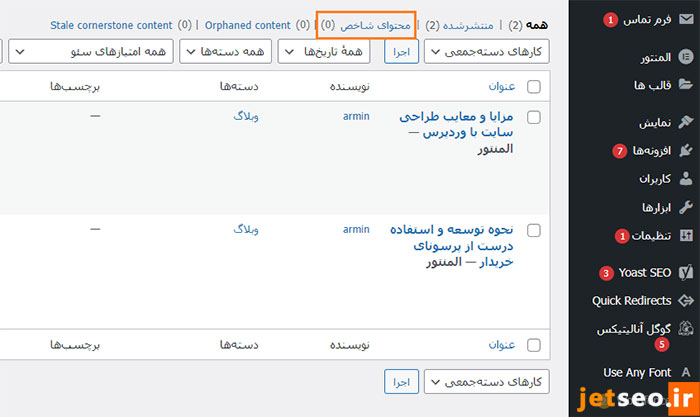Click the ابزارها wrench icon
Viewport: 700px width, 417px height.
pyautogui.click(x=685, y=207)
